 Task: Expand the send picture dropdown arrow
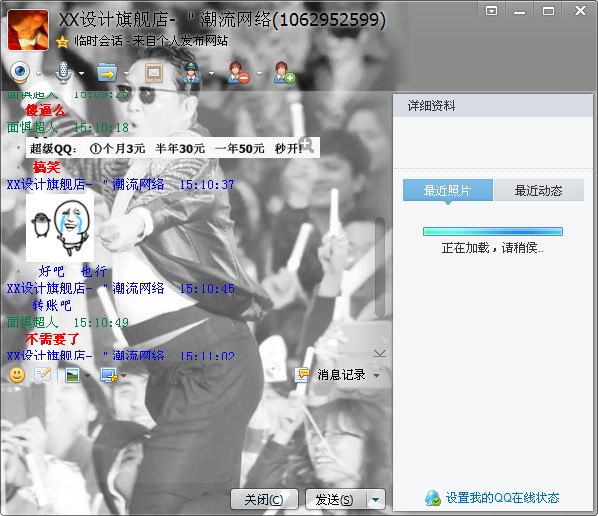coord(88,376)
